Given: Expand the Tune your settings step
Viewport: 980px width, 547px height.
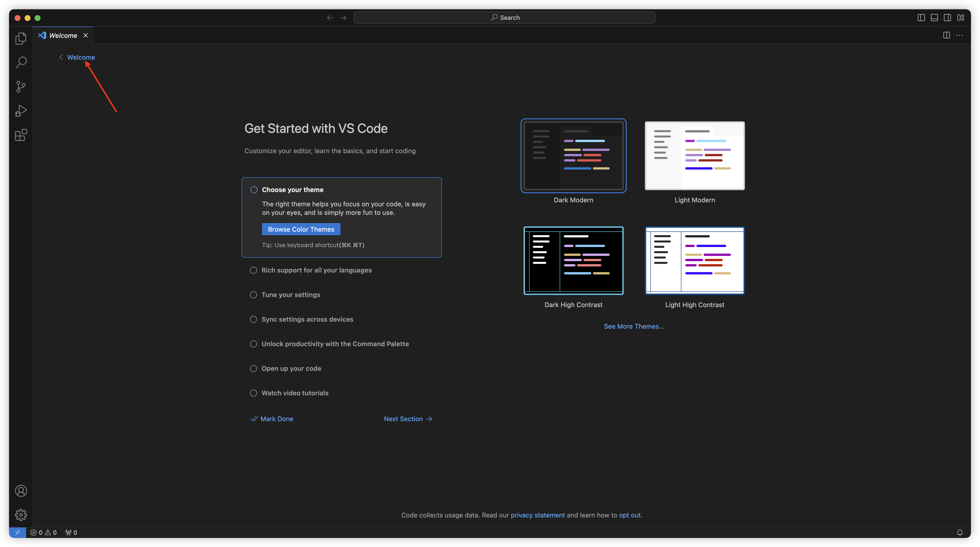Looking at the screenshot, I should pos(291,295).
